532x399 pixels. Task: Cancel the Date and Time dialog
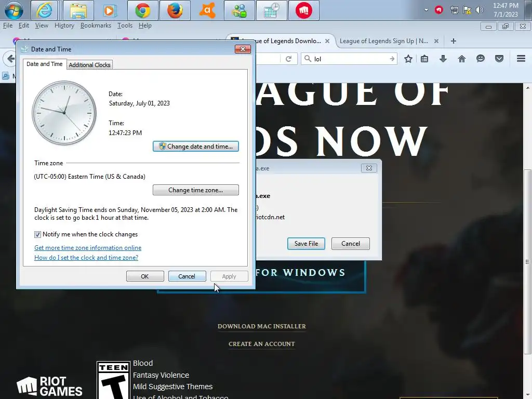click(187, 276)
